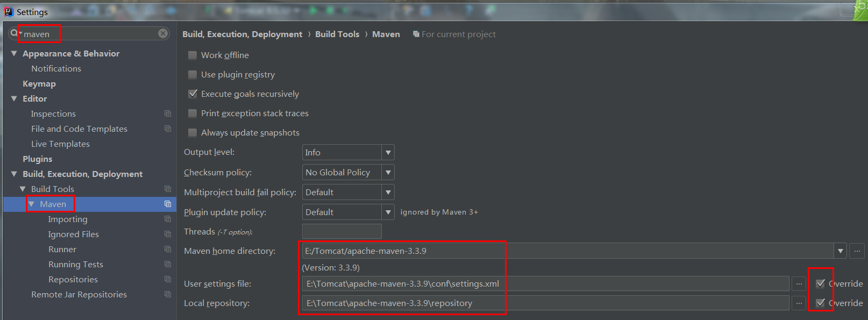Click the project-level icon beside Inspections
Viewport: 868px width, 320px height.
[x=168, y=113]
